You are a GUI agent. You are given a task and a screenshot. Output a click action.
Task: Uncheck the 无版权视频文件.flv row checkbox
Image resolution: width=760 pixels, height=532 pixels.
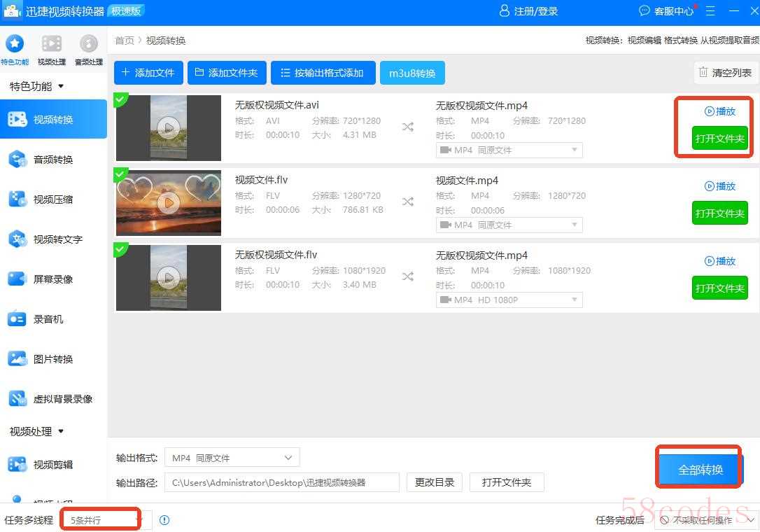[120, 248]
